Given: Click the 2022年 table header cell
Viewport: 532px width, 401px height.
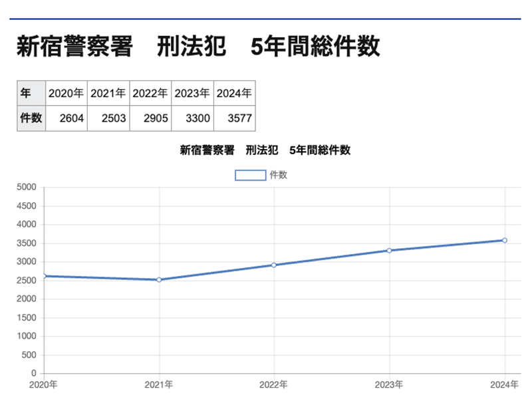Looking at the screenshot, I should click(151, 93).
